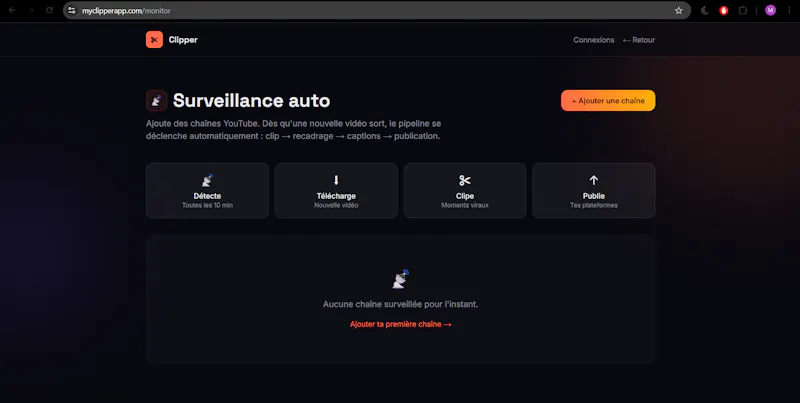The width and height of the screenshot is (800, 403).
Task: Open the browser three-dot menu
Action: [789, 10]
